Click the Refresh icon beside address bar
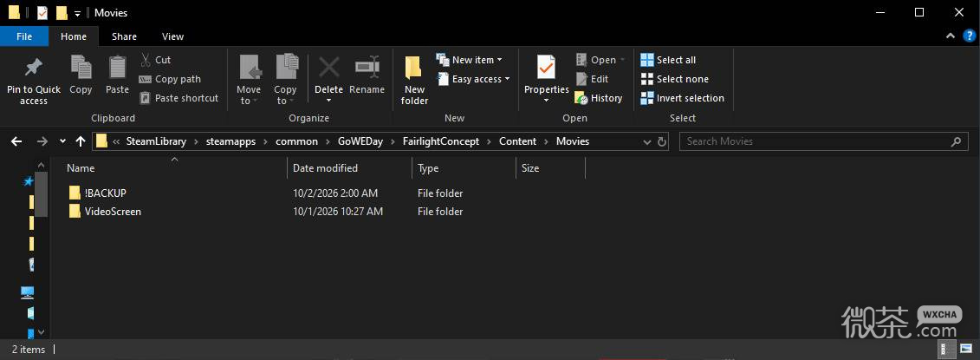Viewport: 980px width, 360px height. point(663,141)
